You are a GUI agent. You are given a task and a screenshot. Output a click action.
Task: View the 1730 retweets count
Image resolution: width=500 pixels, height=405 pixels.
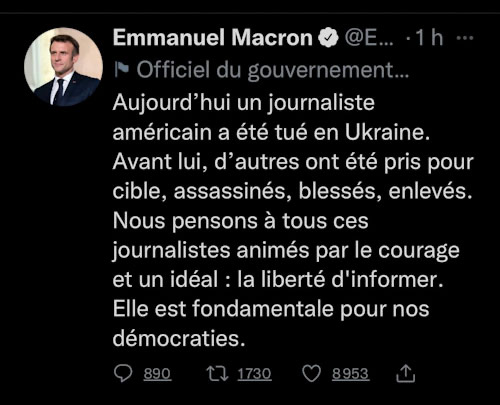tap(254, 374)
